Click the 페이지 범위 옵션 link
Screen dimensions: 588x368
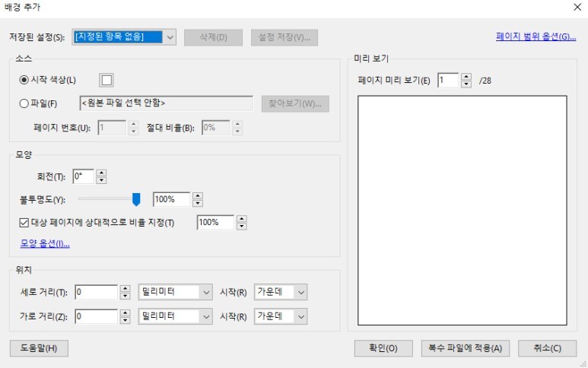[x=536, y=36]
